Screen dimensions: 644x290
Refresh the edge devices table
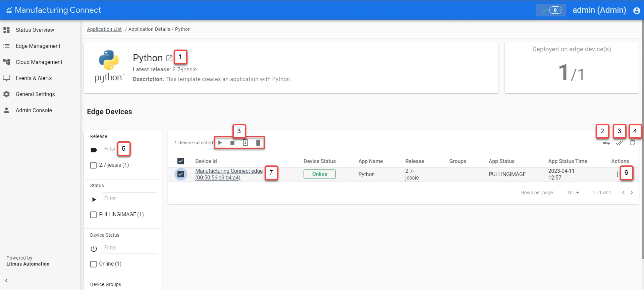click(632, 143)
